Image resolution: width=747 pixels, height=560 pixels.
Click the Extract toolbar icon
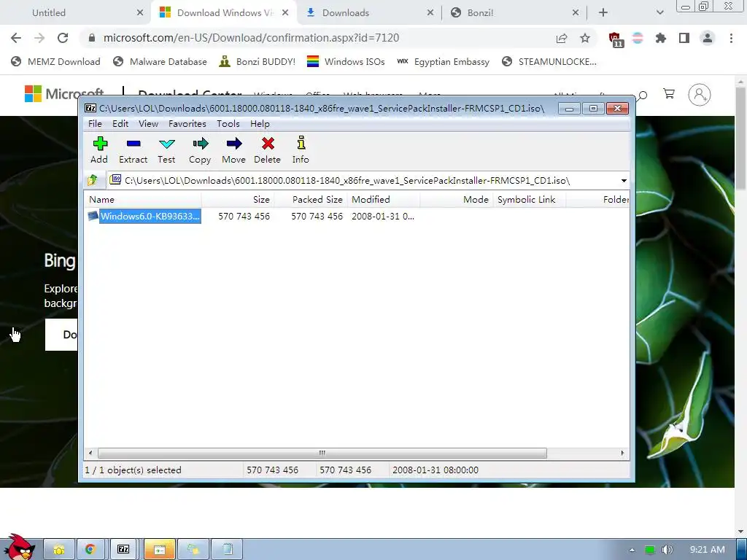pos(133,150)
